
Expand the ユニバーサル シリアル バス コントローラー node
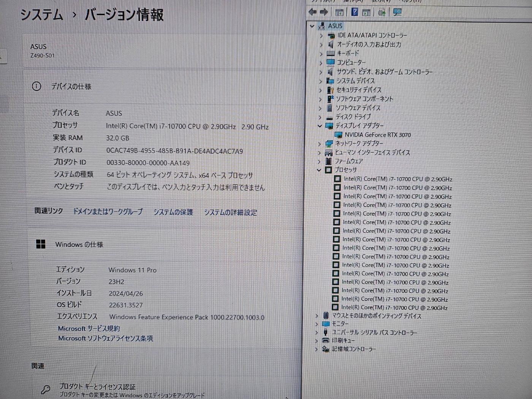pyautogui.click(x=317, y=332)
